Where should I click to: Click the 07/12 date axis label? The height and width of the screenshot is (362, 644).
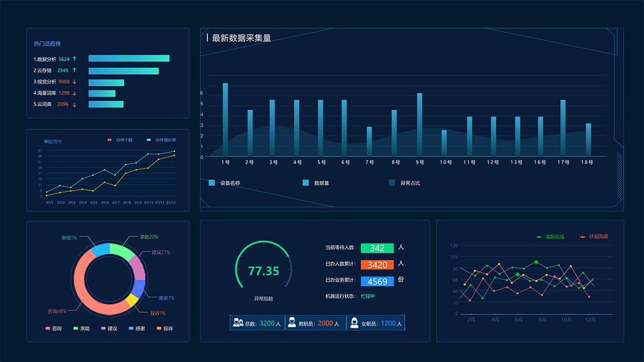pos(171,203)
